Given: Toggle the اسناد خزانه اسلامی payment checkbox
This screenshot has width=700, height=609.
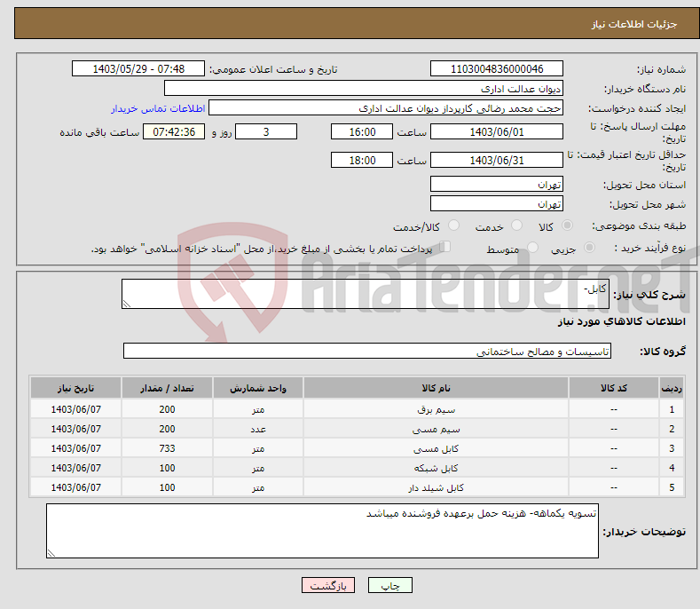Looking at the screenshot, I should coord(445,246).
